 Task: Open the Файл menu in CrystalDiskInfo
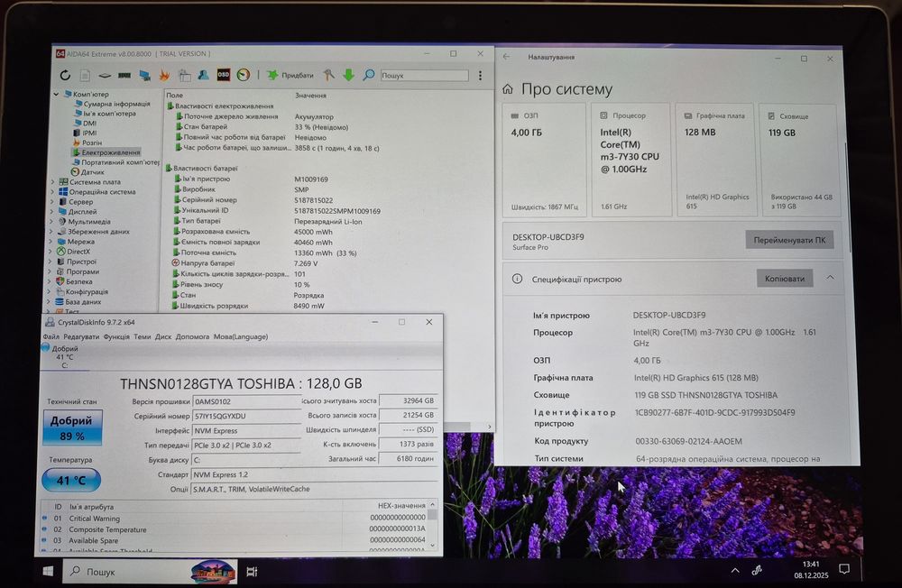tap(51, 336)
